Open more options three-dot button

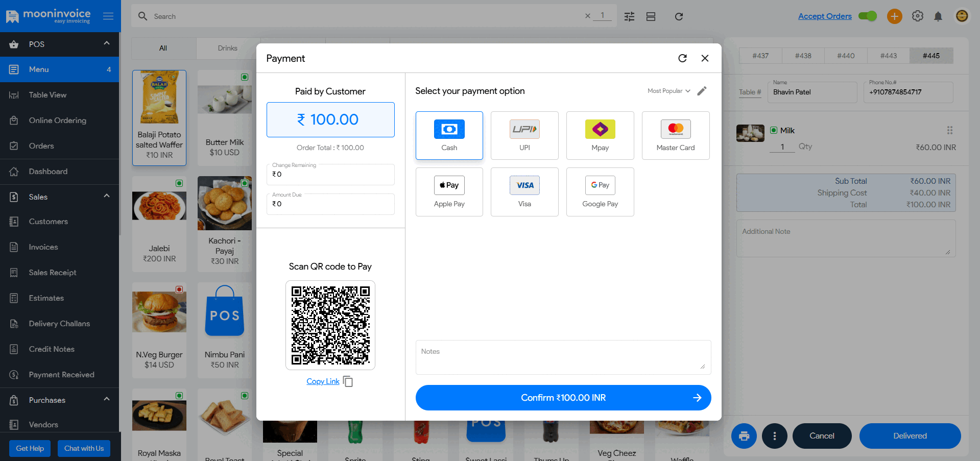coord(775,436)
